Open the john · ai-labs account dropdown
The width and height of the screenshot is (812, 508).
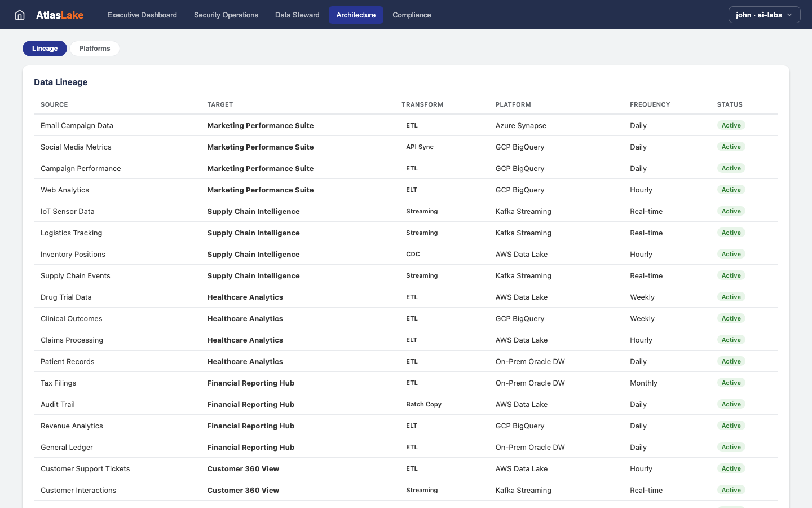click(x=764, y=15)
